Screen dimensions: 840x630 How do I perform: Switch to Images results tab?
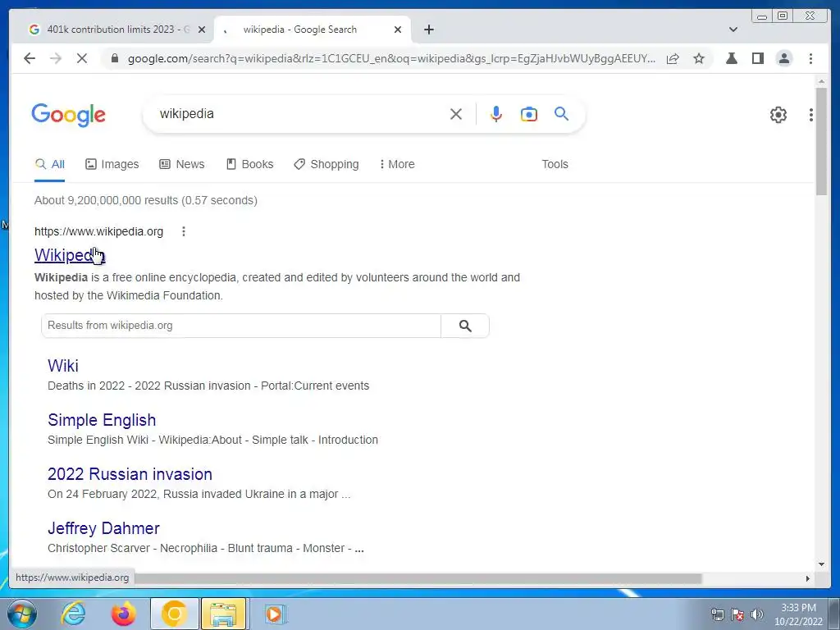pyautogui.click(x=112, y=164)
